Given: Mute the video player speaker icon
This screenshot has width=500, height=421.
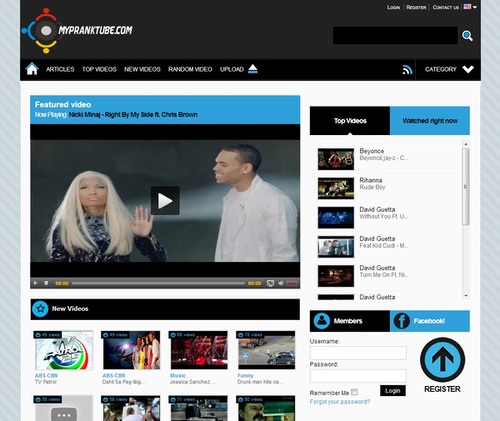Looking at the screenshot, I should click(x=281, y=283).
